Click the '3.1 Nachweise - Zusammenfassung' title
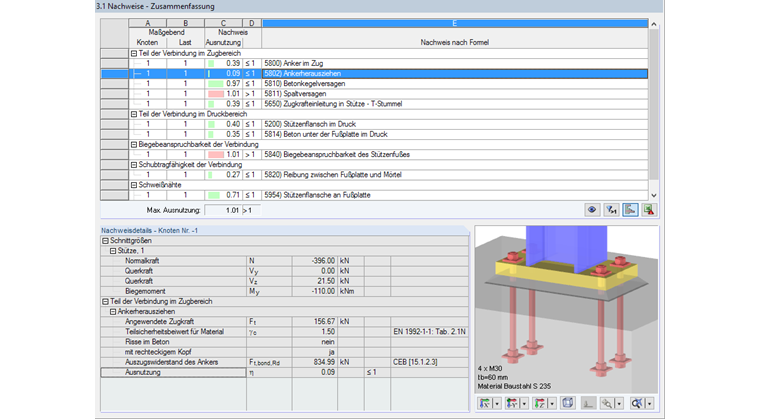The image size is (760, 419). pos(155,6)
